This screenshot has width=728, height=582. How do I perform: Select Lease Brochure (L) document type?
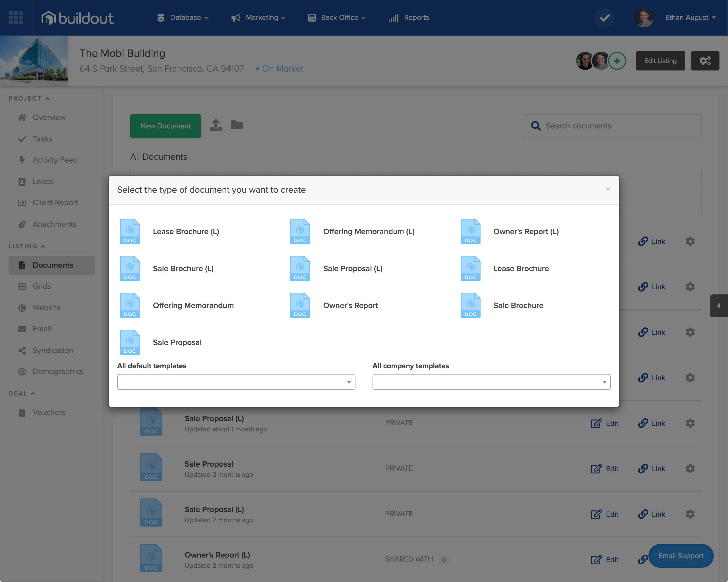pyautogui.click(x=170, y=231)
